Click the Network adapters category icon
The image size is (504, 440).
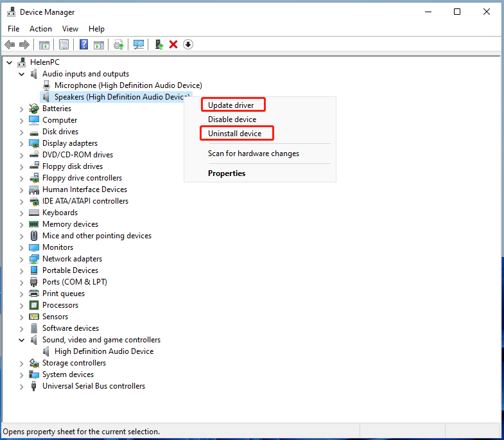click(34, 259)
